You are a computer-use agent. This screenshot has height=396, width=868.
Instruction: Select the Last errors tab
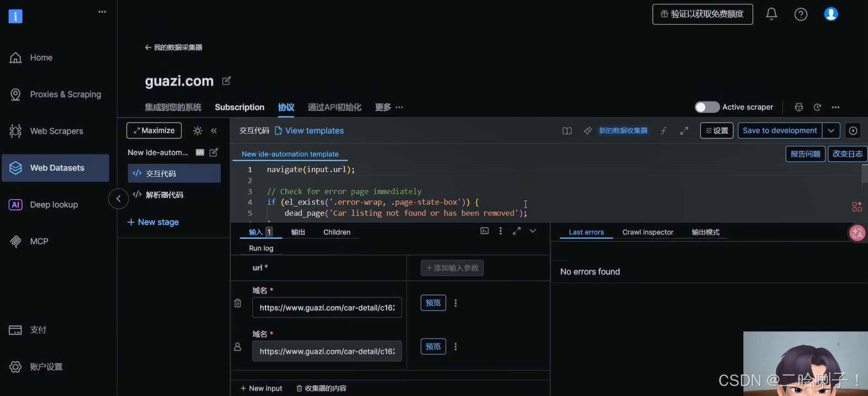pos(586,232)
